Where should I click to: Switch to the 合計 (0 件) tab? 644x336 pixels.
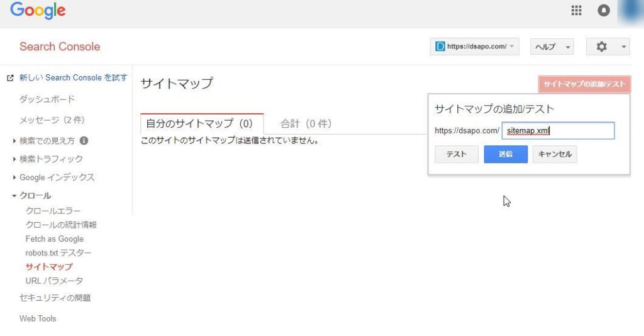tap(306, 123)
